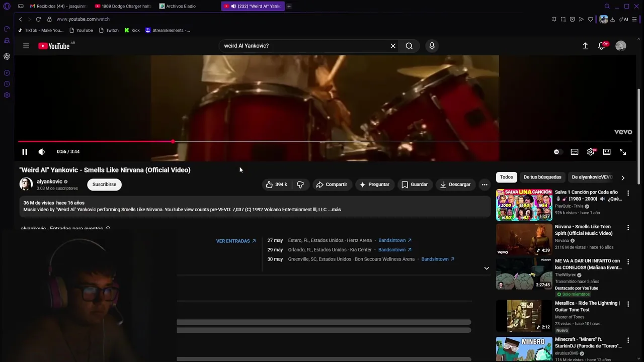Toggle subtitles in the video player

click(574, 152)
